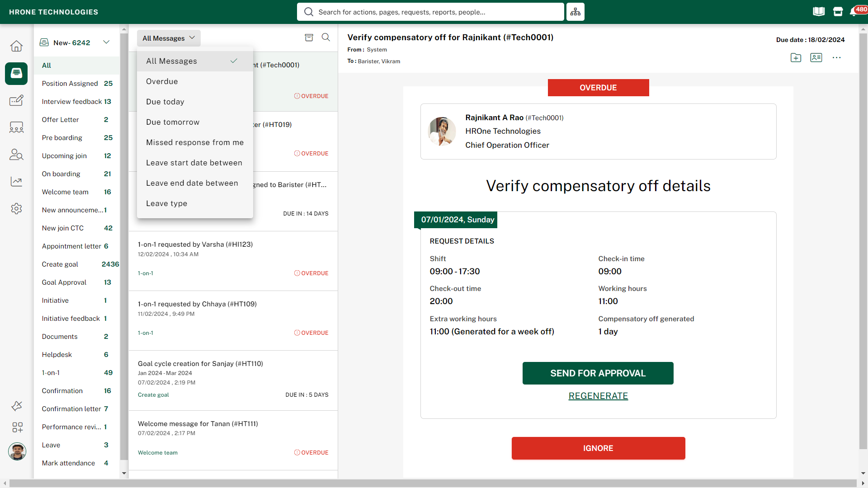Open the archive icon above message list
The image size is (868, 488).
tap(309, 38)
